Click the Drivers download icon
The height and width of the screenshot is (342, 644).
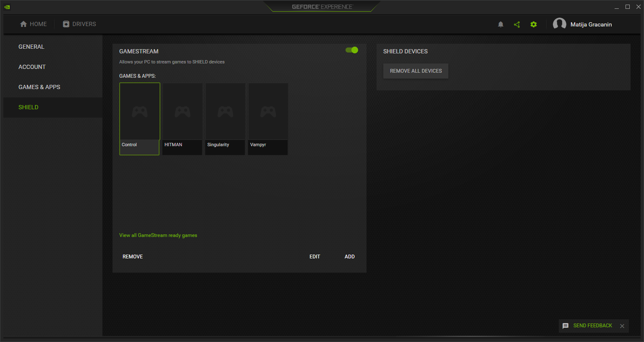66,24
